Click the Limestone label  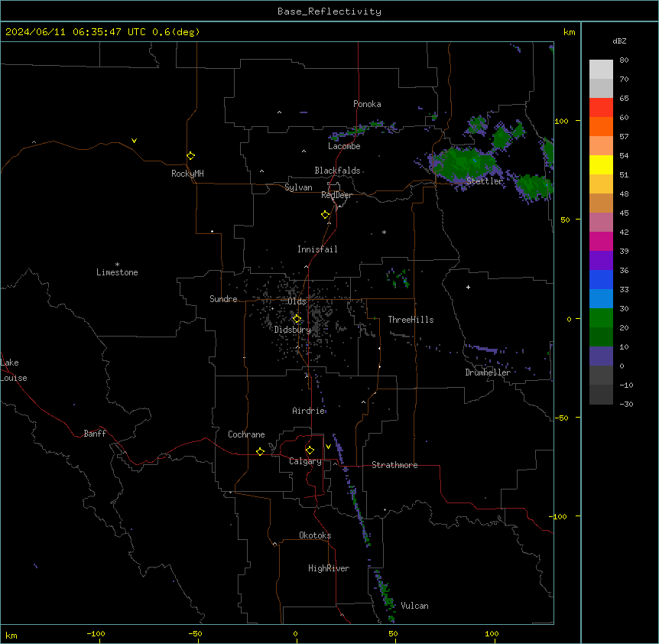tap(117, 272)
